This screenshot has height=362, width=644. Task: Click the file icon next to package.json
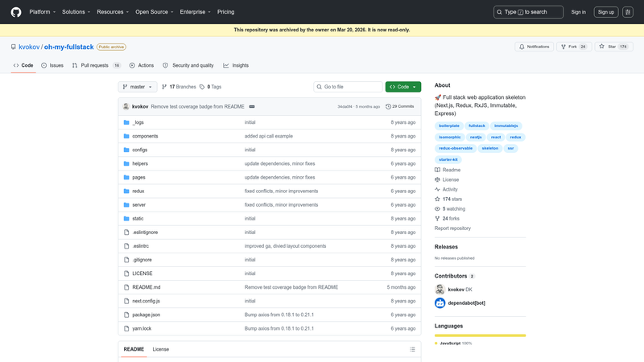pyautogui.click(x=126, y=315)
